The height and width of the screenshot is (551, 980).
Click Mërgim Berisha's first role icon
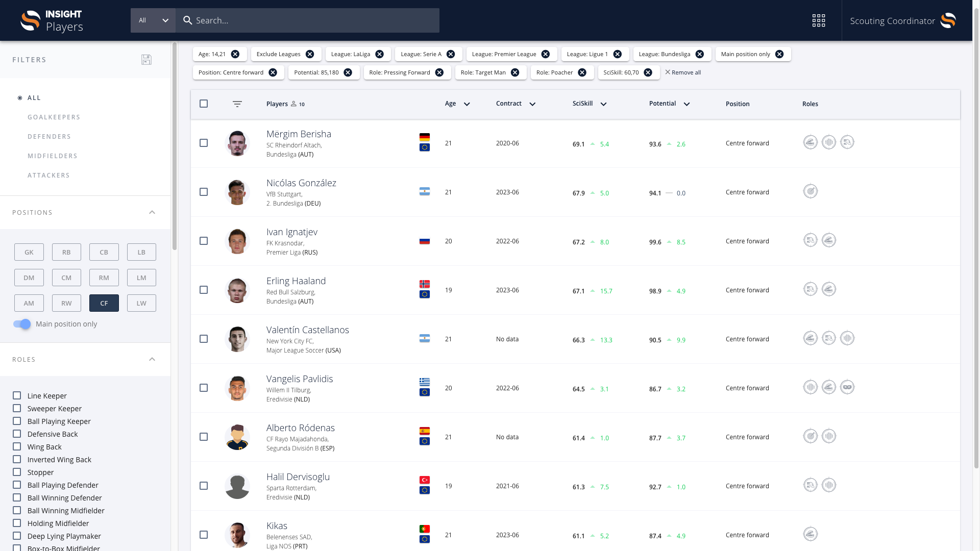(811, 142)
